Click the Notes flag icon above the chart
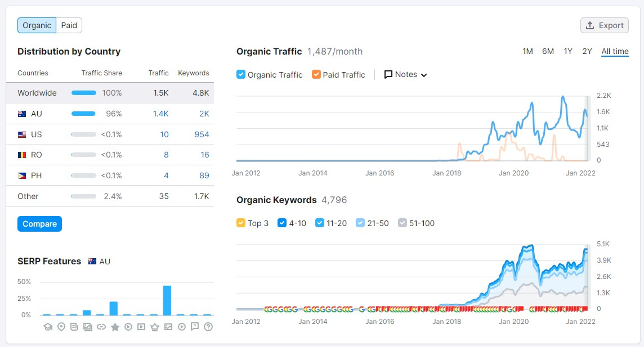 tap(388, 74)
